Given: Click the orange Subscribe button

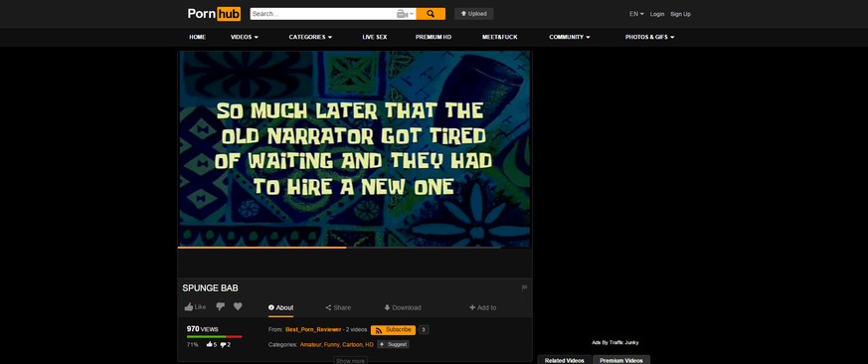Looking at the screenshot, I should (393, 329).
